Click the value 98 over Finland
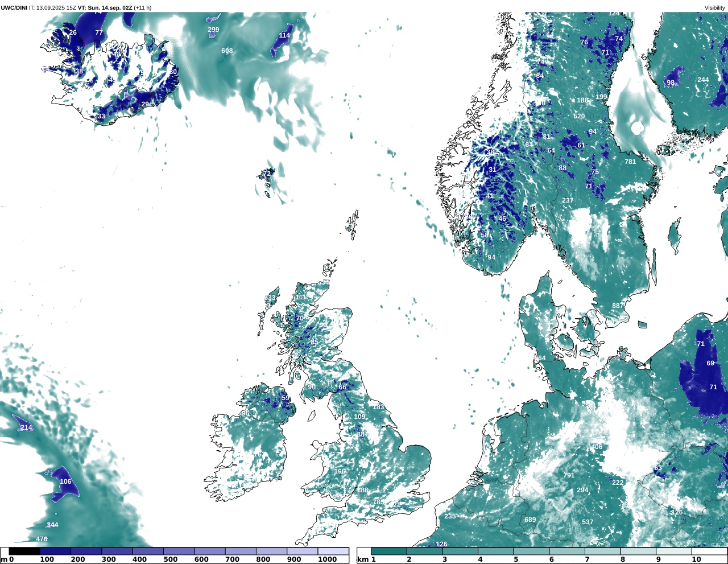728x564 pixels. (671, 83)
